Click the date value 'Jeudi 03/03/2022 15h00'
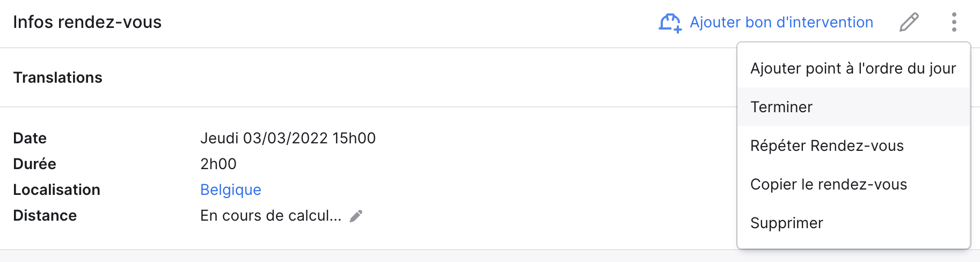Viewport: 980px width, 262px height. click(x=288, y=138)
